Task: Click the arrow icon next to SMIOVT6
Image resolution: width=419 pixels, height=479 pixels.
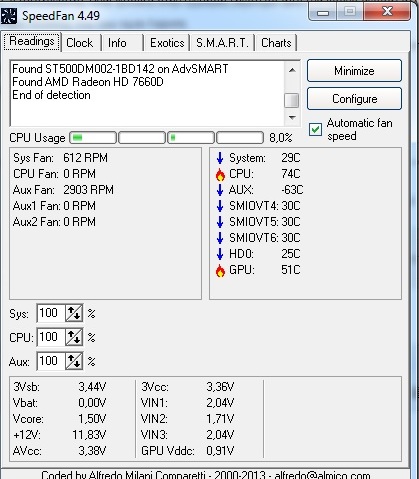Action: (x=220, y=238)
